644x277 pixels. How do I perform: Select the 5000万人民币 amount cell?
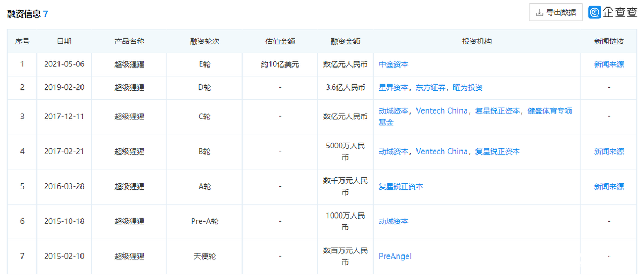pyautogui.click(x=346, y=152)
